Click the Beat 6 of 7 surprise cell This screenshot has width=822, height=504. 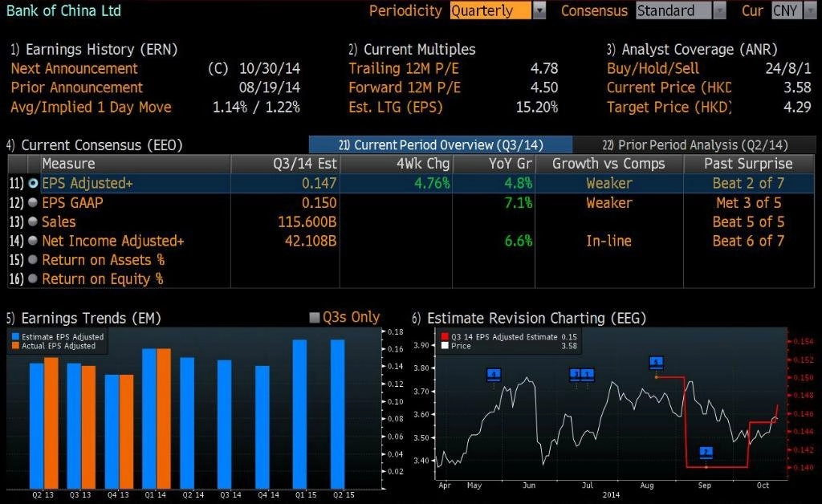click(748, 241)
